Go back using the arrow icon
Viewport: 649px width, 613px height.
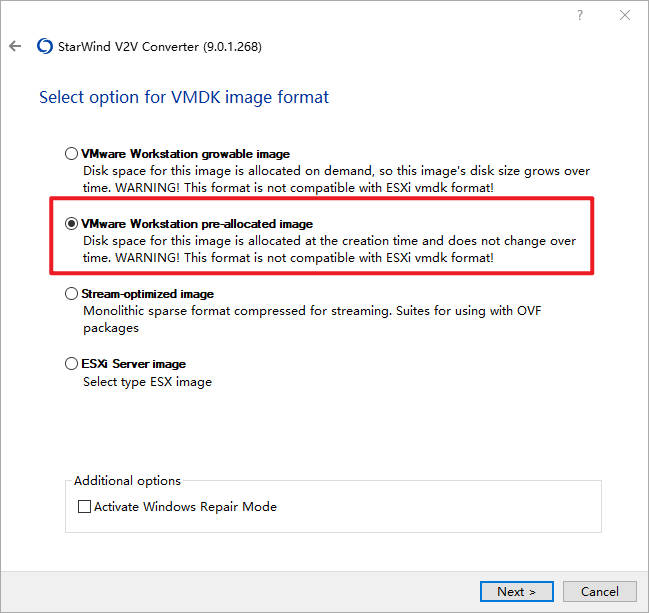(15, 46)
